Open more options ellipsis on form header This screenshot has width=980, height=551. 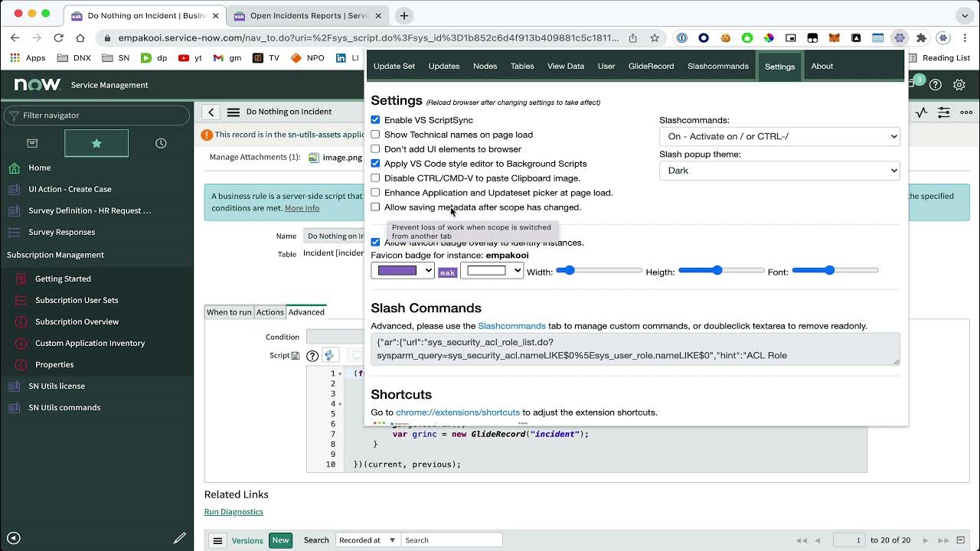click(x=966, y=112)
